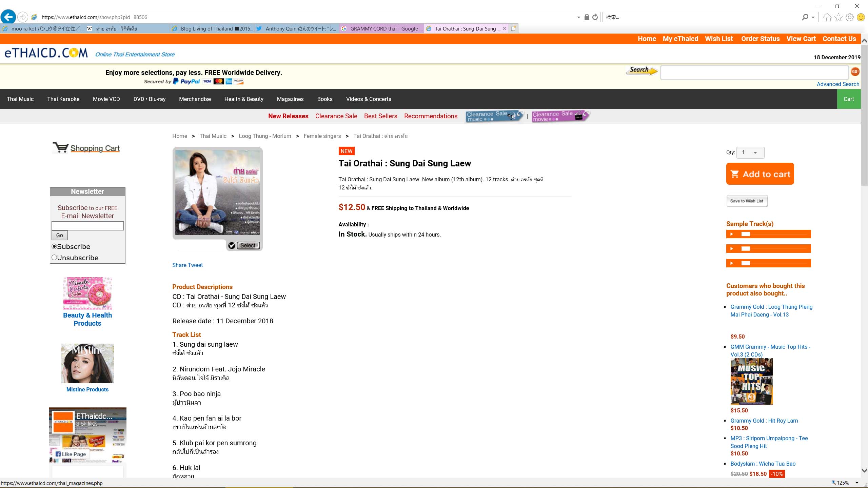Open a new tab button

[513, 28]
